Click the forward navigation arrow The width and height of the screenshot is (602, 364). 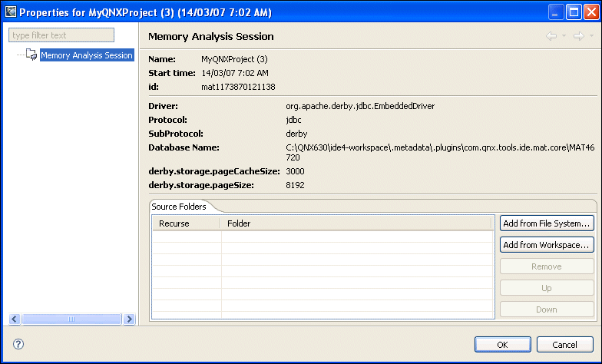point(577,37)
